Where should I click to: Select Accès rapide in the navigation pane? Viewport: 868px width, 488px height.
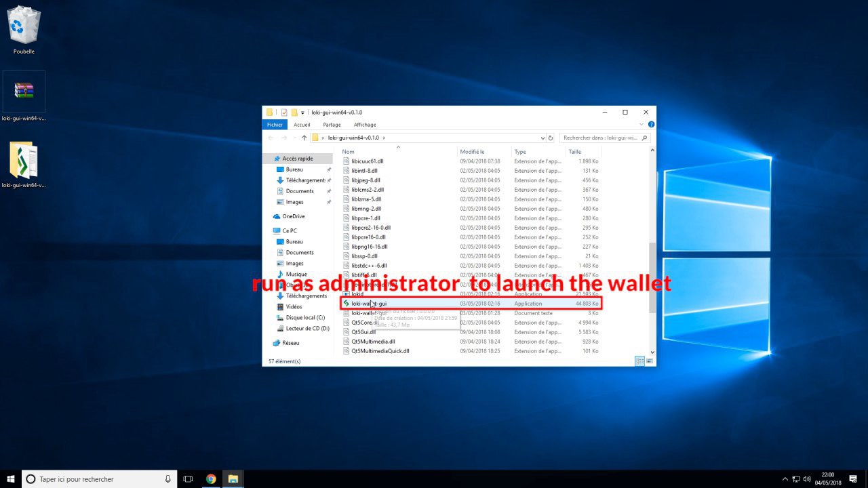(x=298, y=159)
